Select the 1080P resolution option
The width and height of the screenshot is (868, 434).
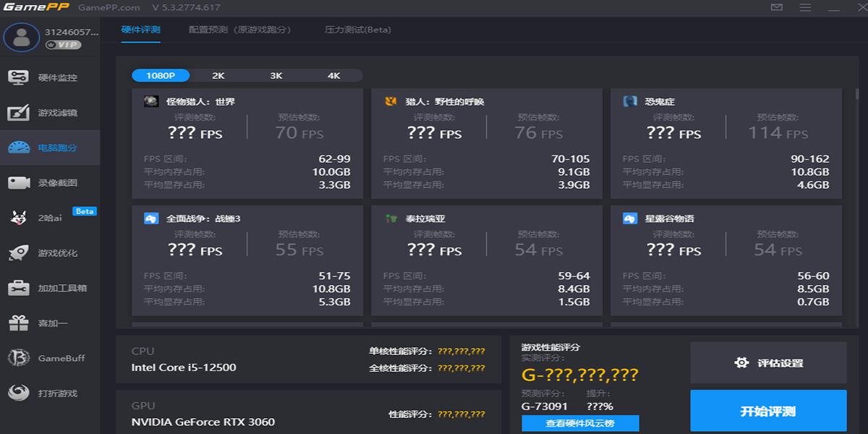click(161, 75)
